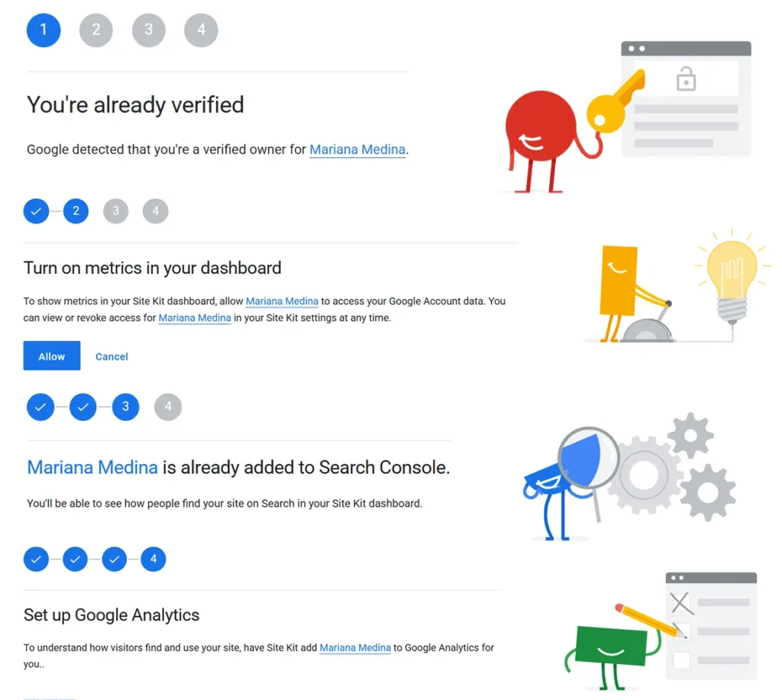Click the first checkmark in the third progress tracker
Viewport: 782px width, 700px height.
tap(40, 407)
